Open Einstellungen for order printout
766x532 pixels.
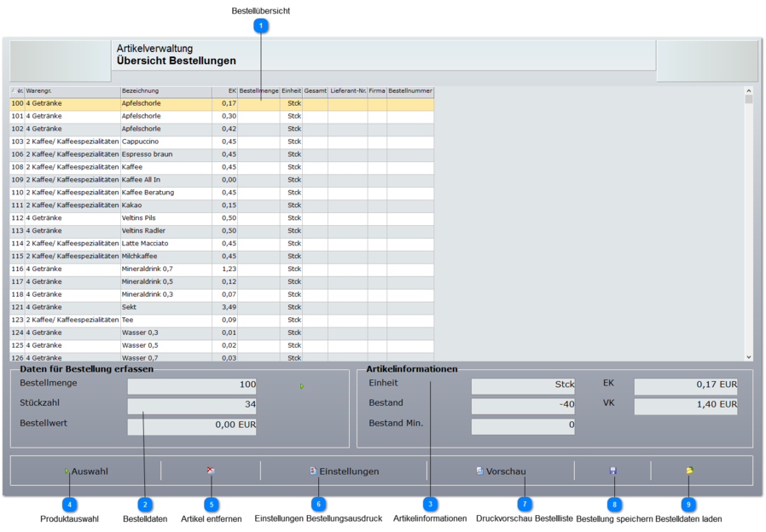pos(344,471)
